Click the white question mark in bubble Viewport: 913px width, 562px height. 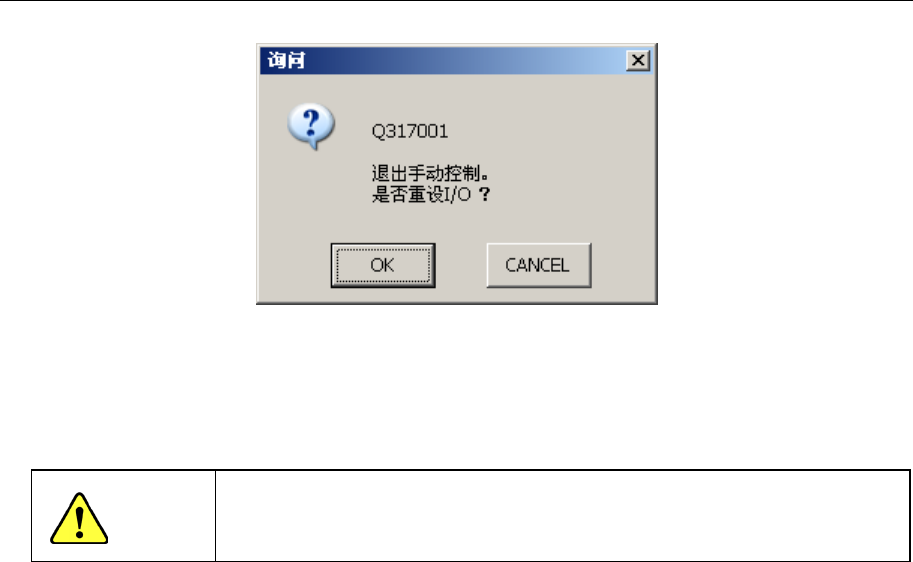311,122
